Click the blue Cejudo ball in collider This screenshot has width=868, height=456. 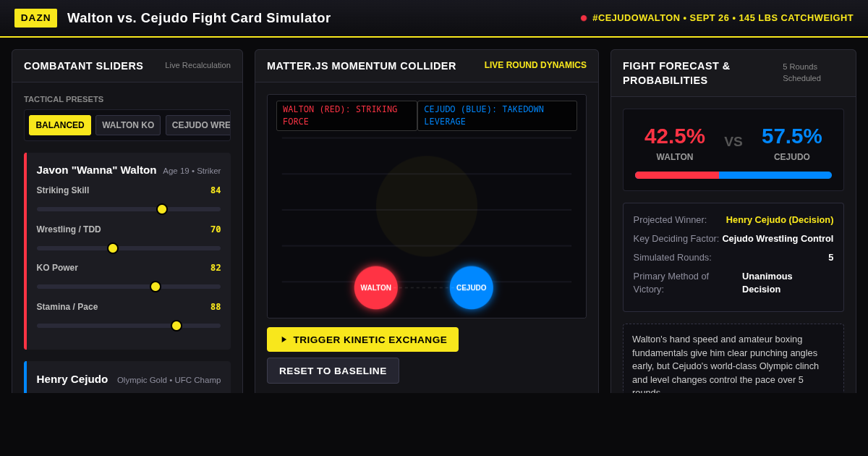[x=472, y=288]
